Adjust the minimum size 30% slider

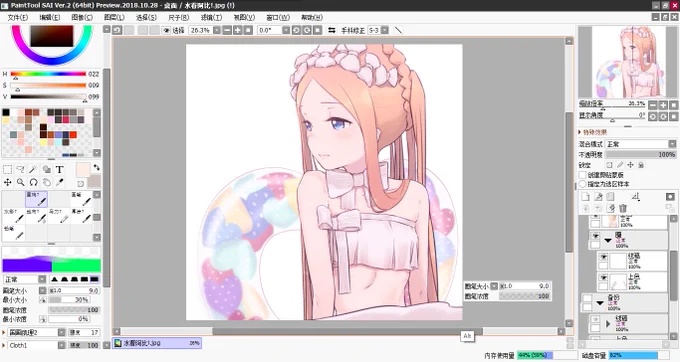click(x=69, y=300)
